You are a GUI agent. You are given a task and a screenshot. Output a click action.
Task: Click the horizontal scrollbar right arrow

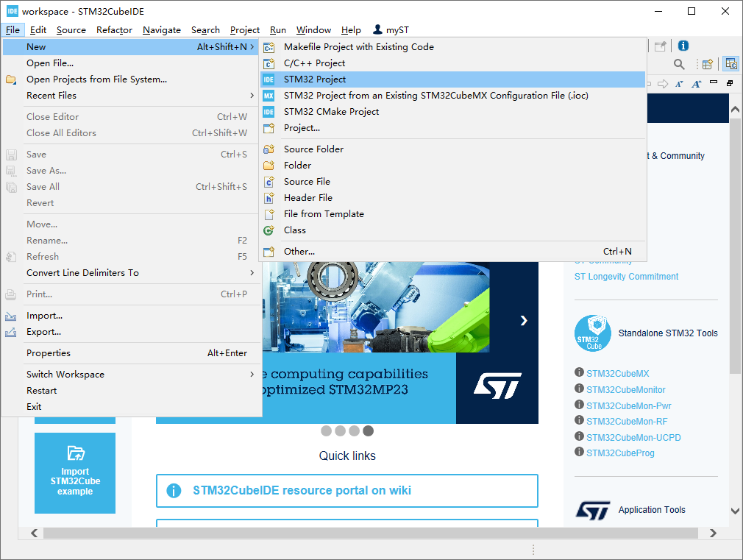click(x=713, y=533)
